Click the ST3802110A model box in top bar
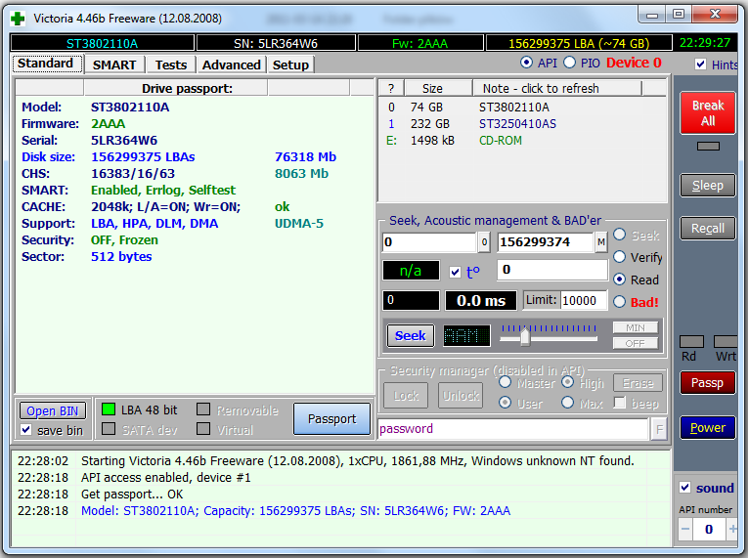Screen dimensions: 749x560 (x=103, y=43)
